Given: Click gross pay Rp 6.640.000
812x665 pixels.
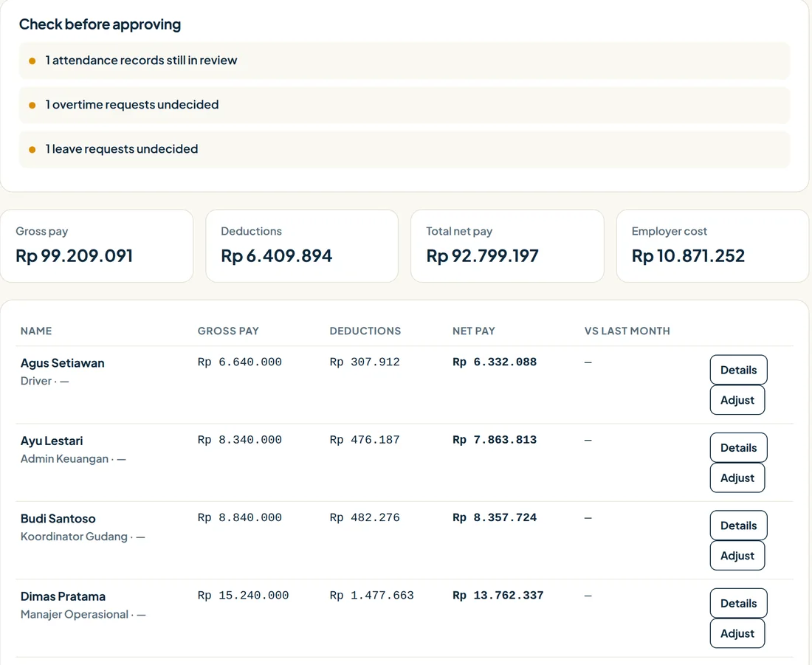Looking at the screenshot, I should click(240, 362).
